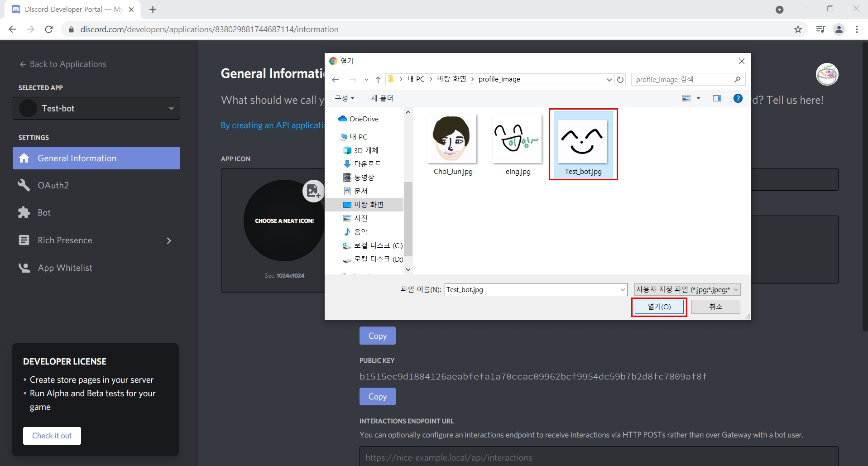Click 내 PC in the address breadcrumb
The width and height of the screenshot is (868, 466).
pos(416,79)
